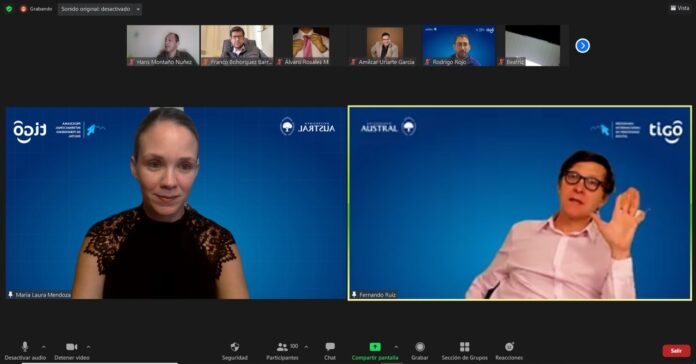Expand share screen options arrow
The width and height of the screenshot is (696, 364).
pyautogui.click(x=396, y=347)
